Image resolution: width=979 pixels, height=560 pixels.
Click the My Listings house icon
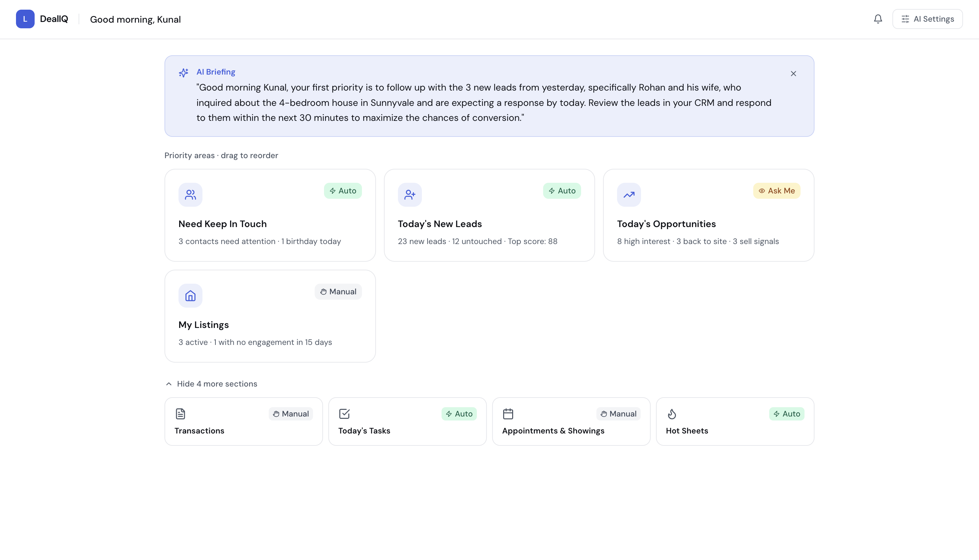[x=190, y=295]
